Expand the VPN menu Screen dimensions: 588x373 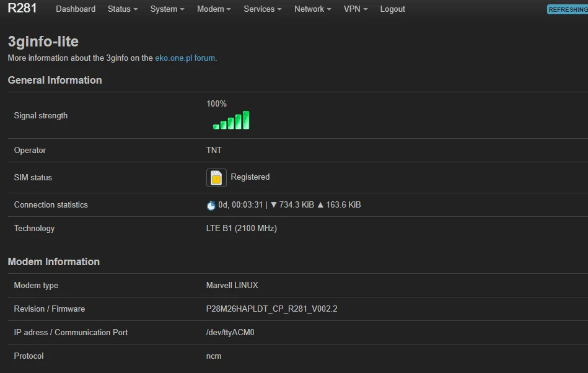[x=356, y=9]
